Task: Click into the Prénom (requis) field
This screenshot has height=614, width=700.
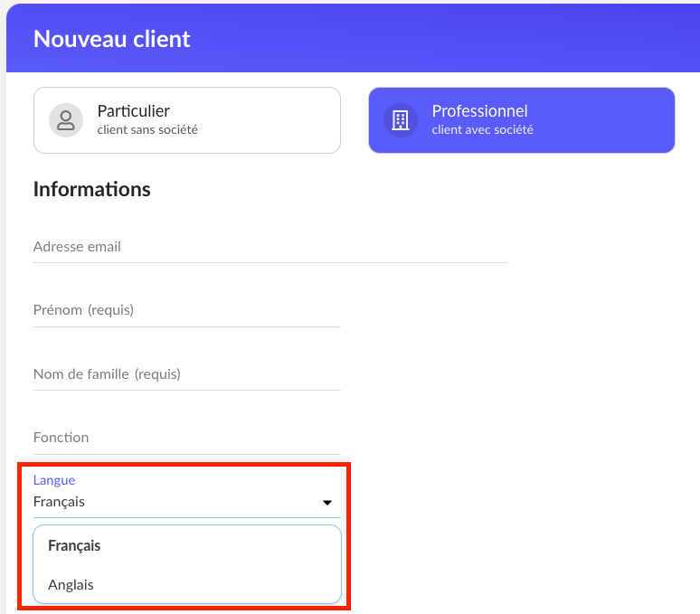Action: 186,310
